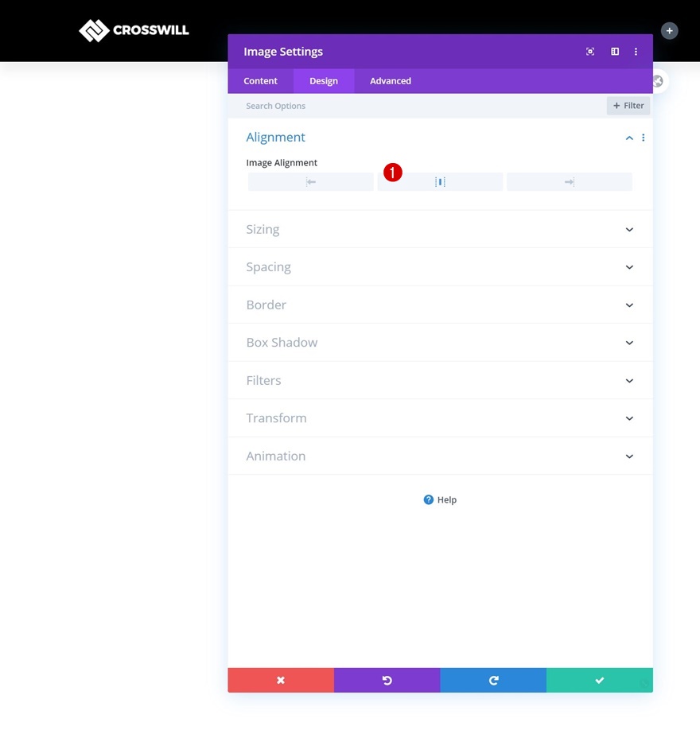This screenshot has height=730, width=700.
Task: Open the Alignment section options menu
Action: click(643, 137)
